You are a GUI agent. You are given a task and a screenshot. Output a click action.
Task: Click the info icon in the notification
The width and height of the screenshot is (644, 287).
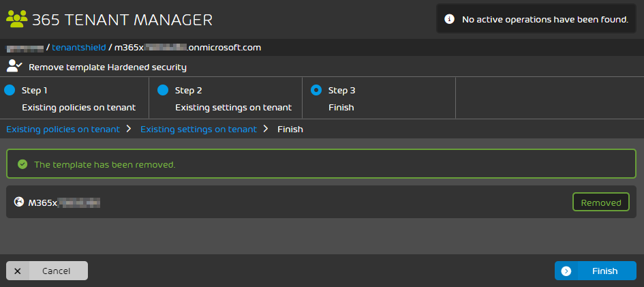tap(450, 19)
